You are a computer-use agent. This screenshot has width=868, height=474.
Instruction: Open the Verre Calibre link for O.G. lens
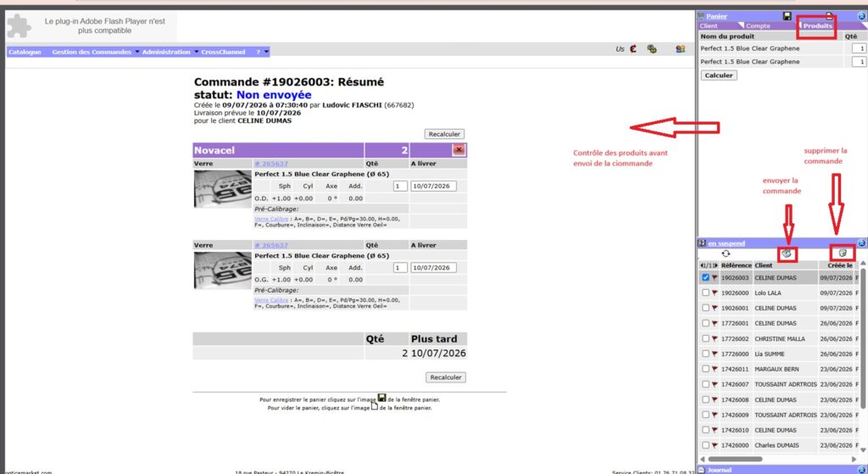coord(271,300)
